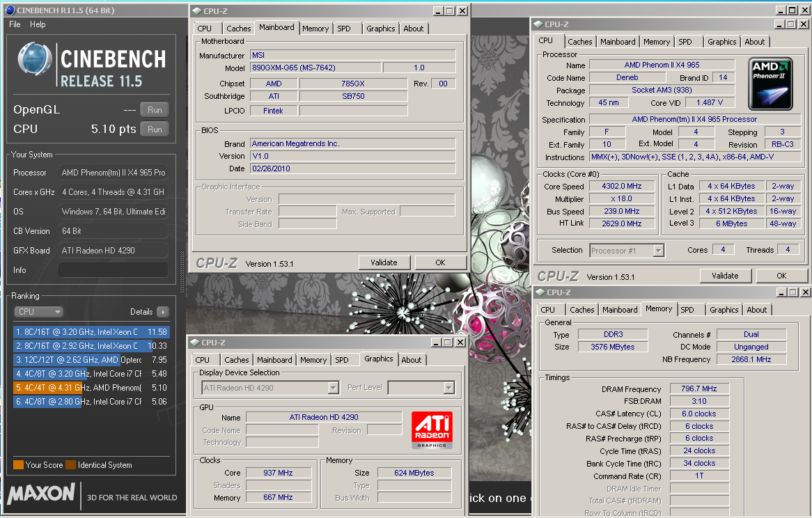Open the Processor #1 selection dropdown
The image size is (812, 518).
tap(658, 251)
